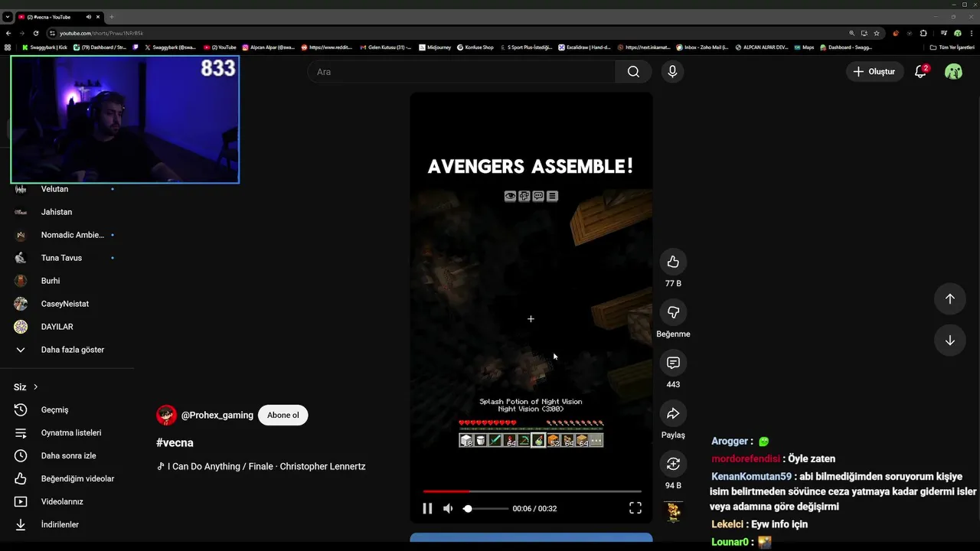
Task: Share the short using Paylaş arrow
Action: 673,413
